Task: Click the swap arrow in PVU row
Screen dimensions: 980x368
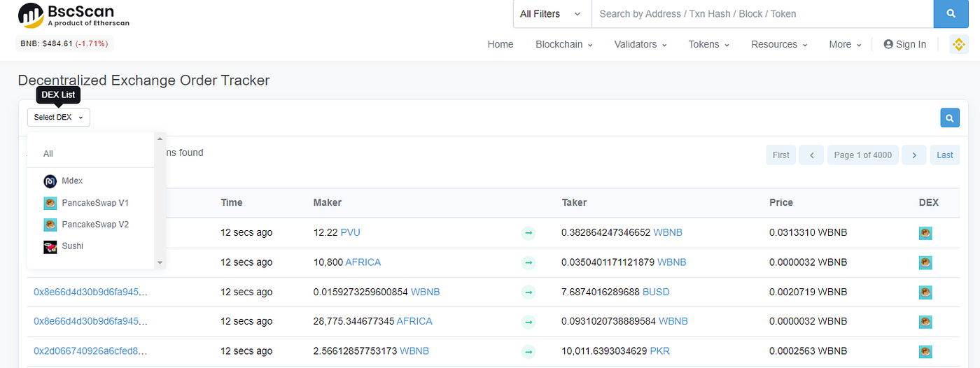Action: click(x=528, y=233)
